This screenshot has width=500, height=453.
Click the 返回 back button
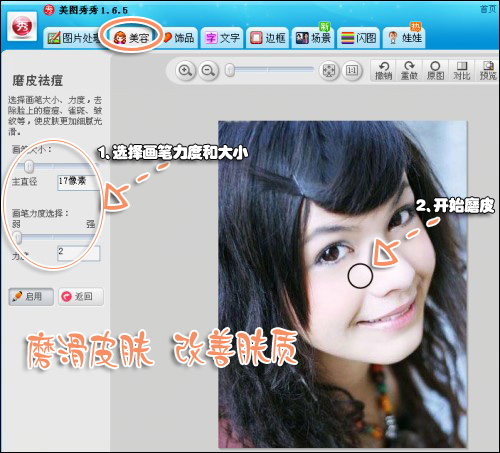pyautogui.click(x=81, y=297)
